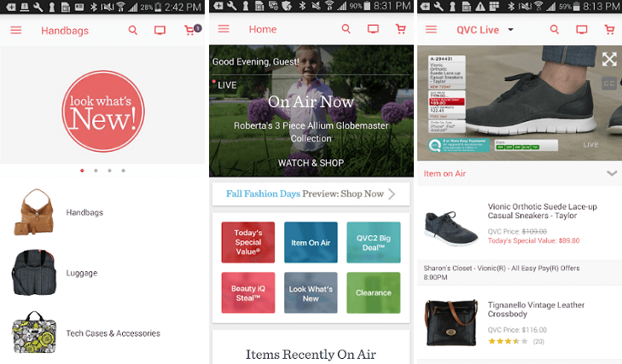Select fourth carousel page dot
This screenshot has width=622, height=364.
click(124, 170)
